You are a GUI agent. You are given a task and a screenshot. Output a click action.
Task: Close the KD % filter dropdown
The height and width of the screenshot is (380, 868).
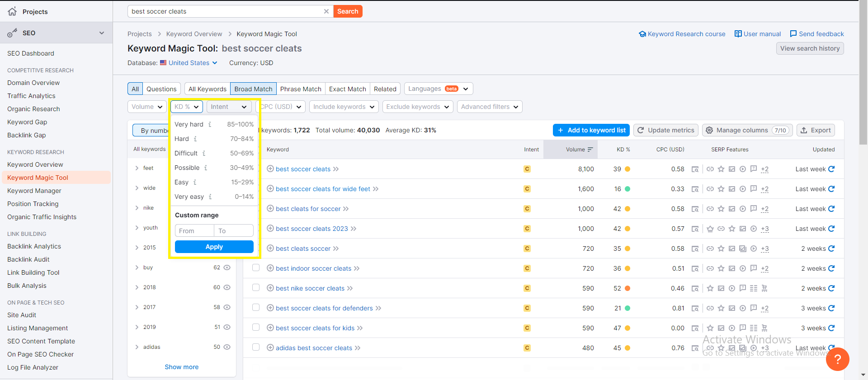pyautogui.click(x=186, y=107)
